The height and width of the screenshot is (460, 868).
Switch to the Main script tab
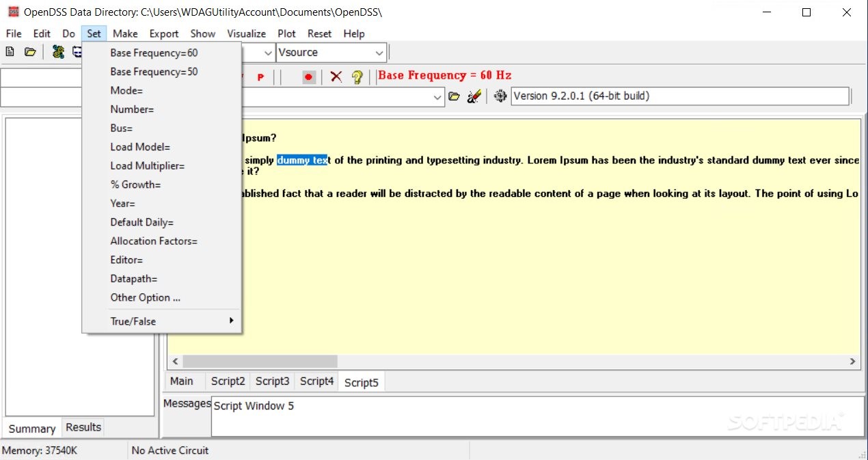(182, 381)
